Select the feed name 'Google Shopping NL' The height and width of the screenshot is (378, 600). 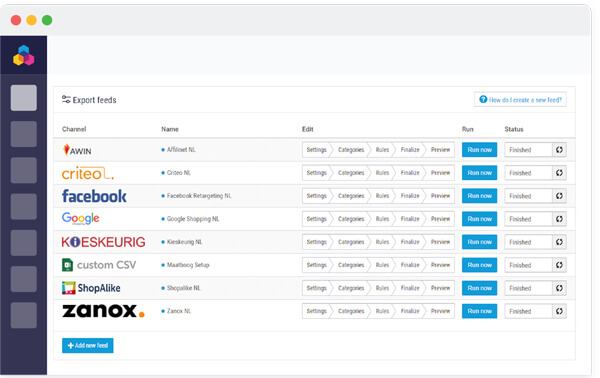coord(193,219)
